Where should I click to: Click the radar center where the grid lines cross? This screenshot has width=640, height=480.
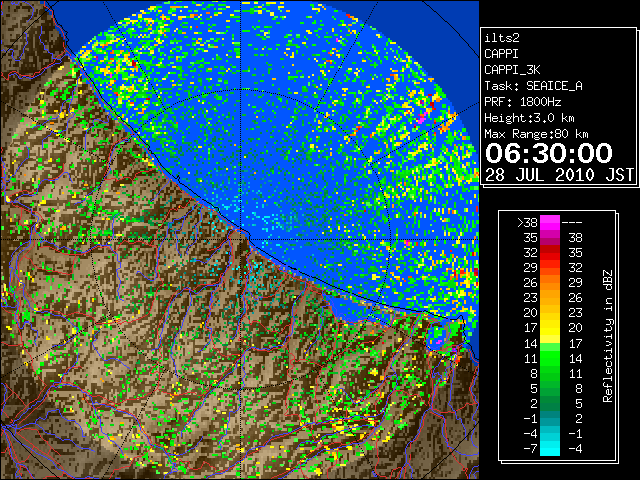241,239
